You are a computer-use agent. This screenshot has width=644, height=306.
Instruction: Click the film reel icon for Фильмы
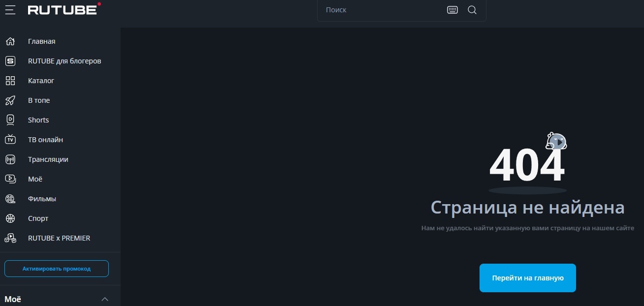10,199
